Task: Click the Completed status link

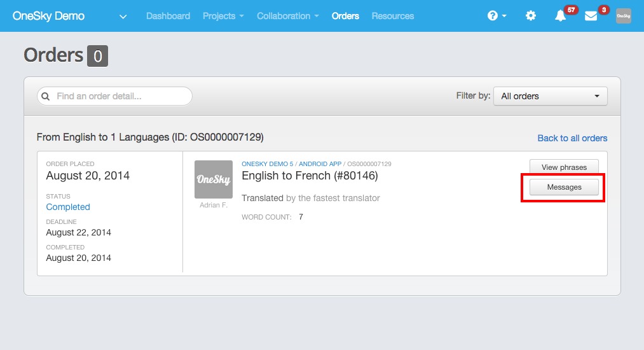Action: pos(68,207)
